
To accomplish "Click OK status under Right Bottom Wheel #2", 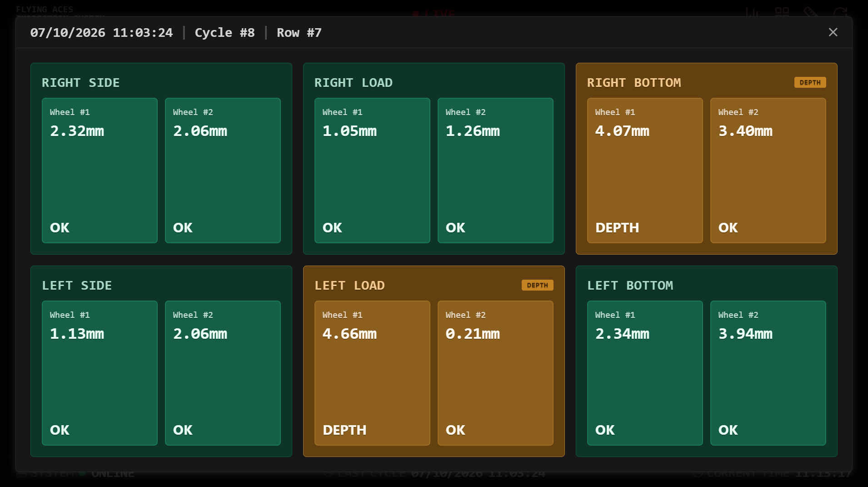I will click(728, 227).
